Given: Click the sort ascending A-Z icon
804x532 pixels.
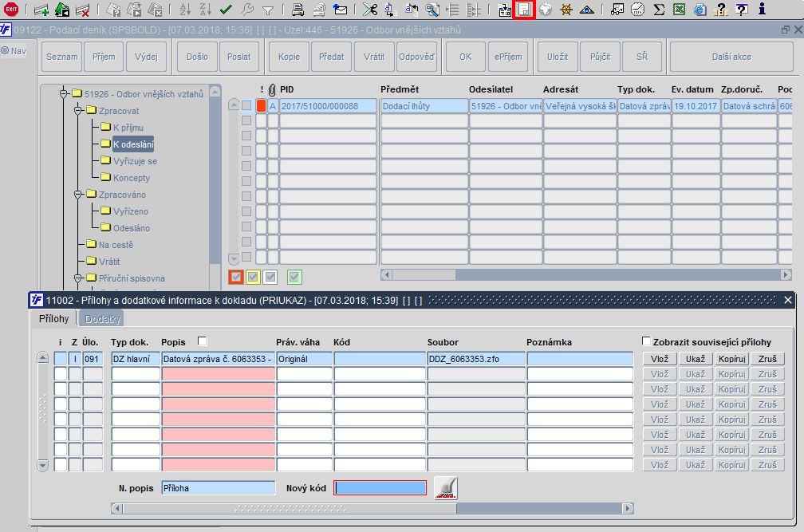Looking at the screenshot, I should click(x=185, y=10).
